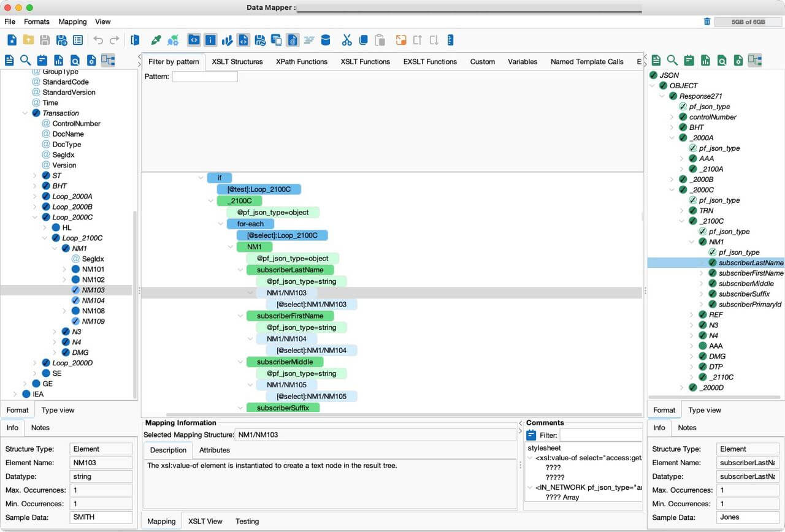Toggle the tree view button in left panel
Image resolution: width=785 pixels, height=532 pixels.
point(108,60)
